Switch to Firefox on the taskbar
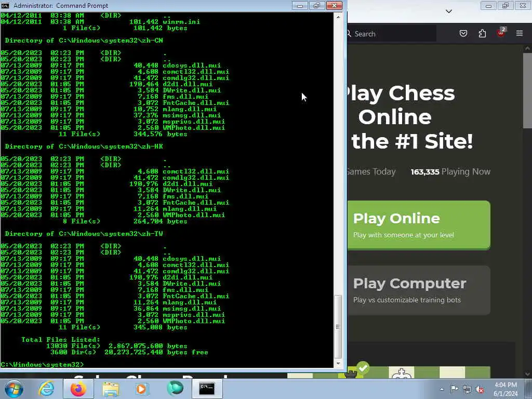532x399 pixels. 78,389
